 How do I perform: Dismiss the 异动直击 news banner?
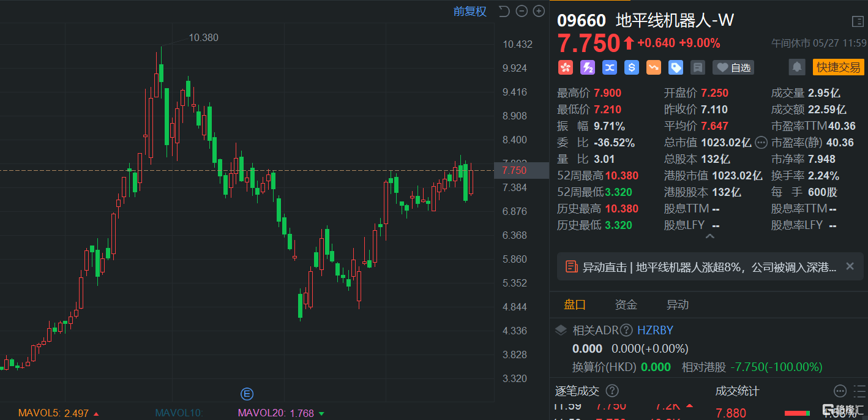(x=850, y=266)
